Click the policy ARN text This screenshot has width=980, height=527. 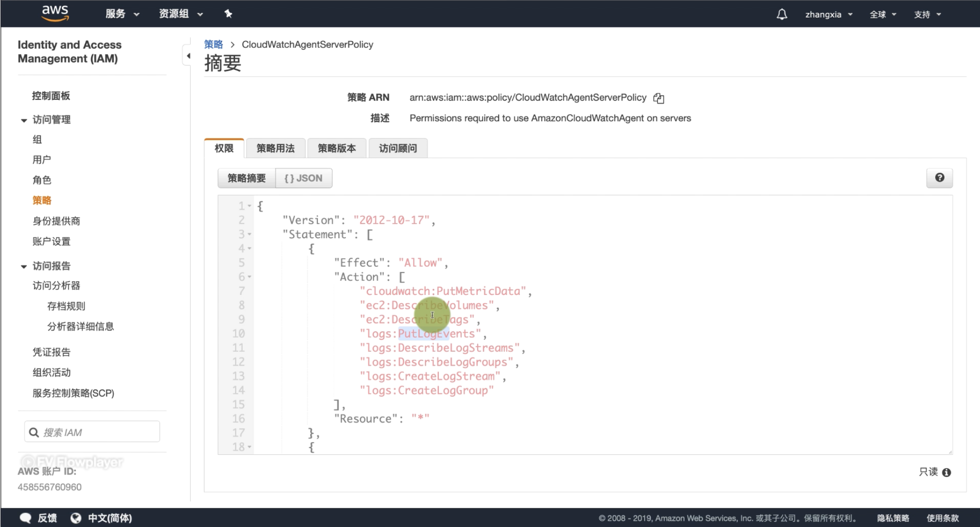click(x=528, y=97)
